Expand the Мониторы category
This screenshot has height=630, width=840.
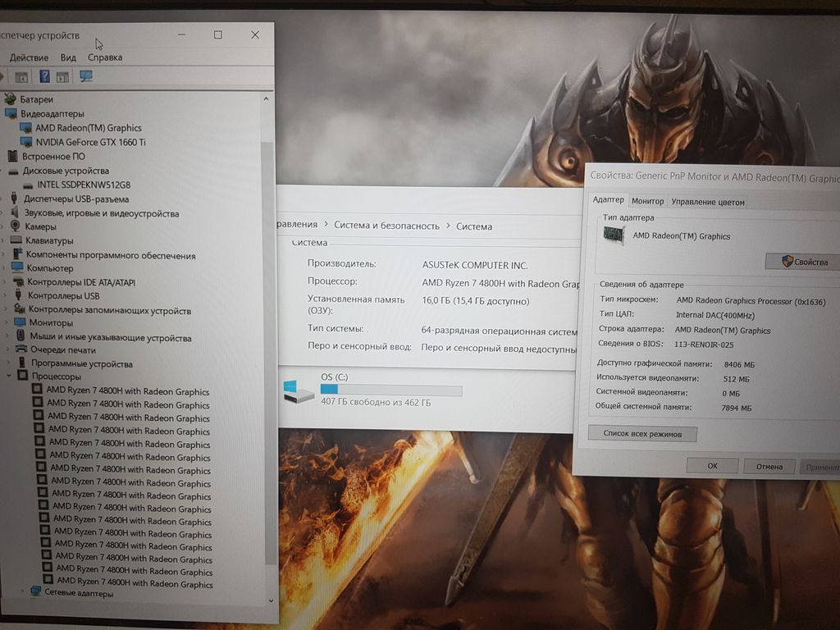click(x=8, y=322)
